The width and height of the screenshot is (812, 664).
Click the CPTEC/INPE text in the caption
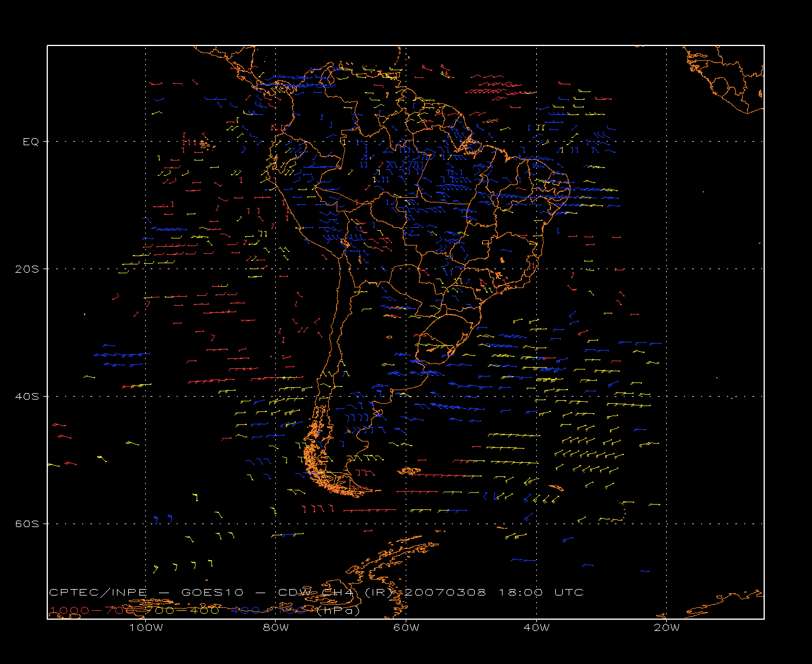[97, 592]
